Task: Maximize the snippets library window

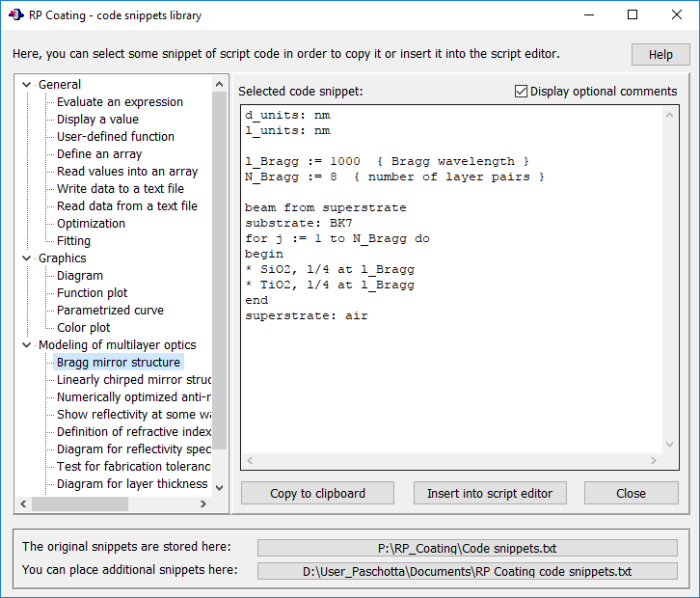Action: 633,14
